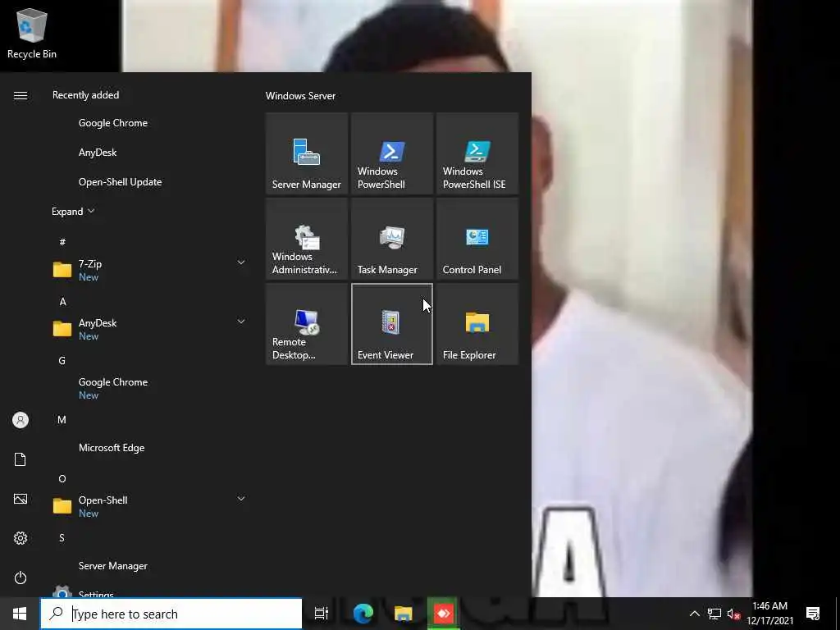Click the taskbar search box
Image resolution: width=840 pixels, height=630 pixels.
click(171, 614)
